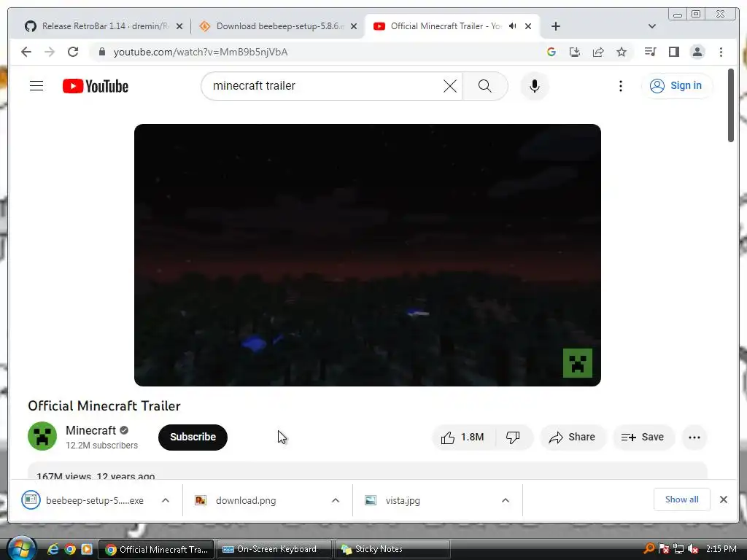747x560 pixels.
Task: Open Chrome three-dot menu
Action: tap(721, 52)
